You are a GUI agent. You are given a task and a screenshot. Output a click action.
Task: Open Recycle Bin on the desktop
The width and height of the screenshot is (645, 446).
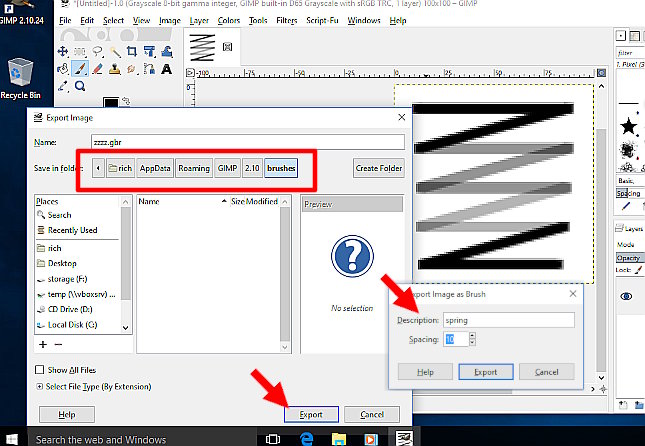20,78
